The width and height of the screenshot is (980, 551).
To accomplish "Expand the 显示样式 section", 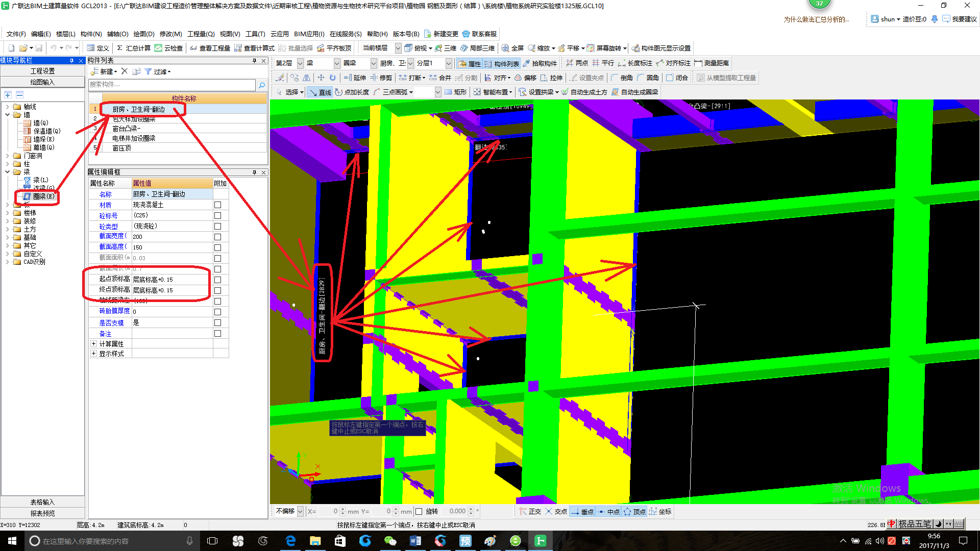I will click(x=93, y=354).
